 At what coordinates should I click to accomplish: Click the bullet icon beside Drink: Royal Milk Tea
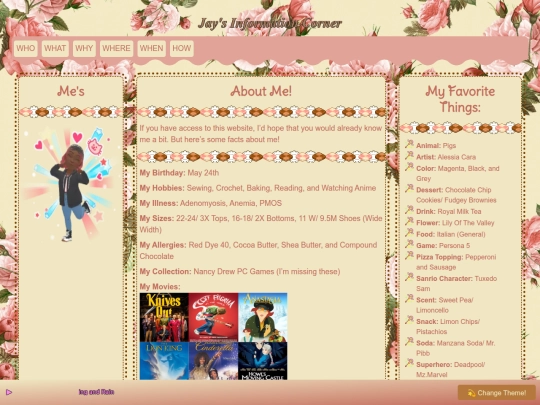click(x=409, y=210)
